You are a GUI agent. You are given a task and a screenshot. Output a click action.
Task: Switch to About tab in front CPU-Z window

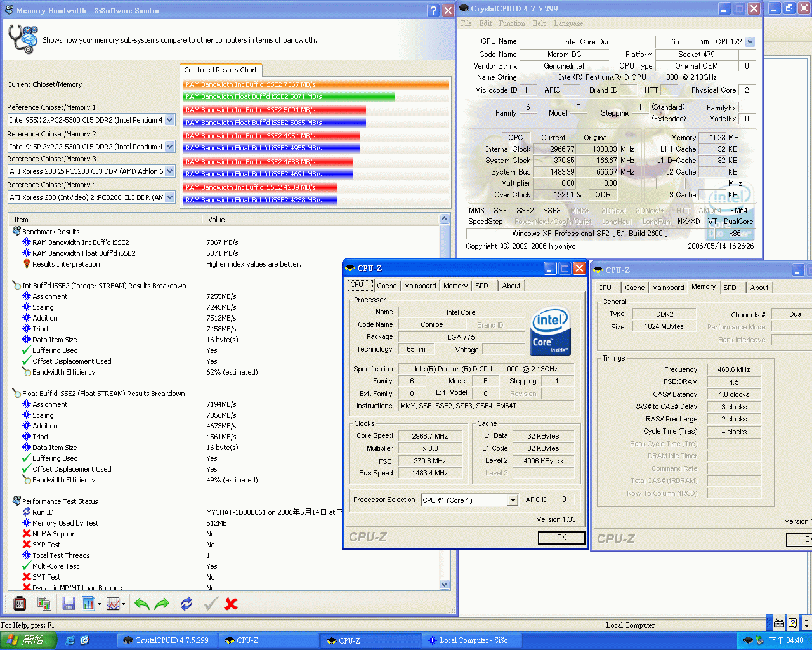[511, 286]
